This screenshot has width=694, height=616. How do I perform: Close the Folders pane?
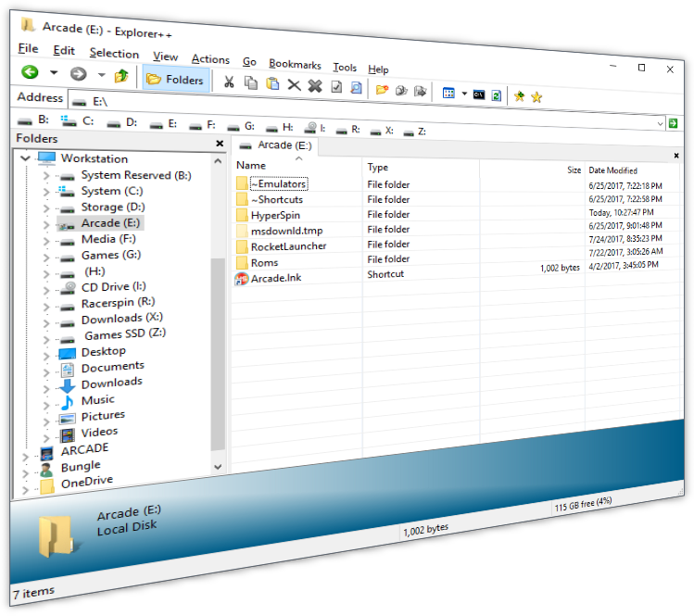tap(220, 144)
